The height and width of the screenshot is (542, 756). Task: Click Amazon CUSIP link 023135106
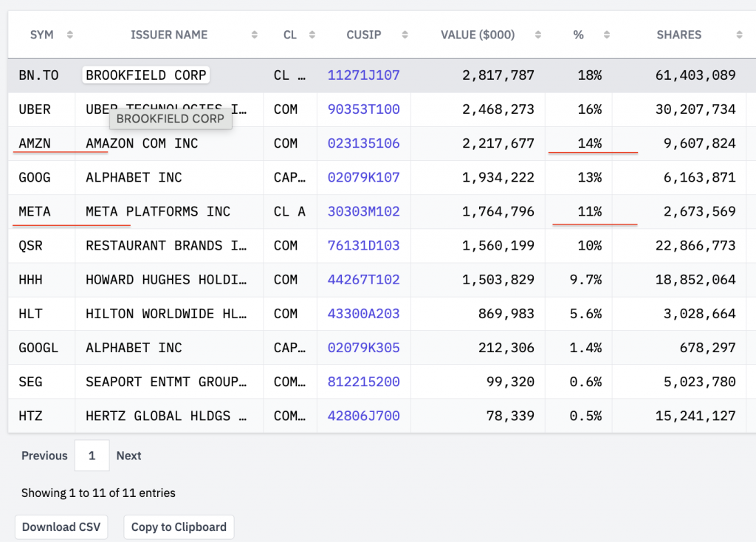click(x=363, y=143)
